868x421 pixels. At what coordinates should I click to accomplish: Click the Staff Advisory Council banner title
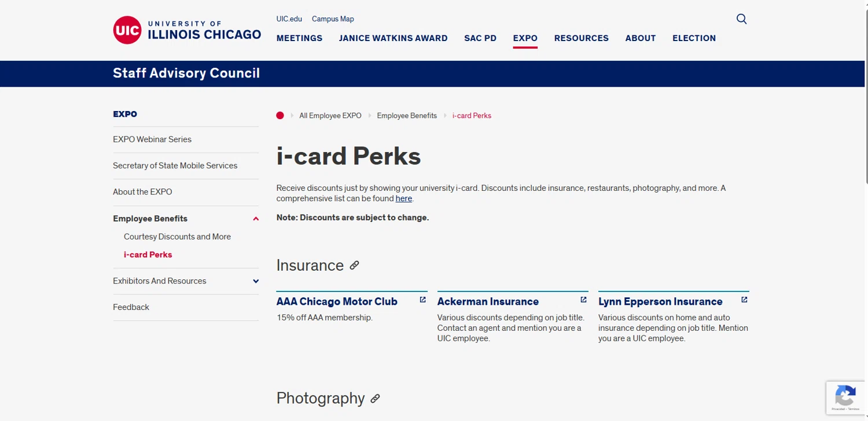click(x=186, y=73)
